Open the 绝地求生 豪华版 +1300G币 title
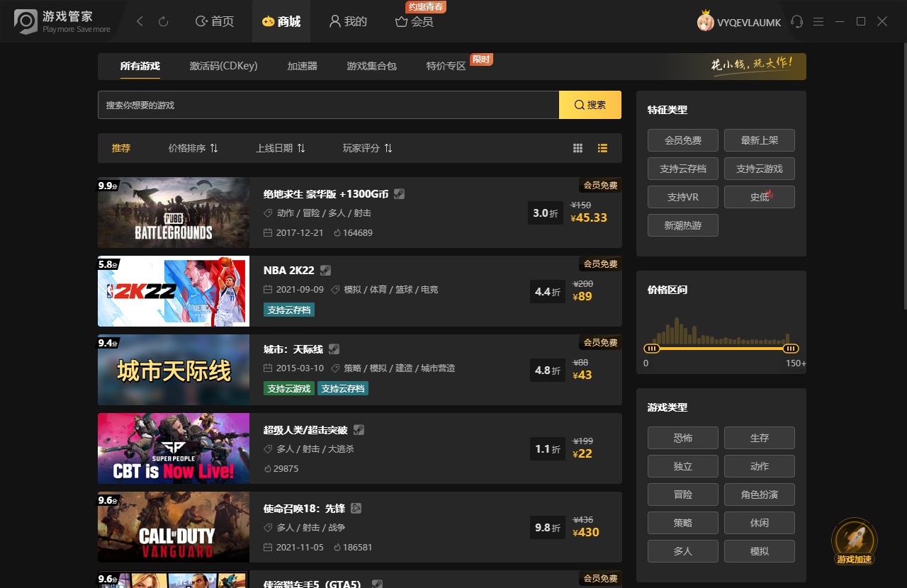This screenshot has width=907, height=588. tap(326, 194)
